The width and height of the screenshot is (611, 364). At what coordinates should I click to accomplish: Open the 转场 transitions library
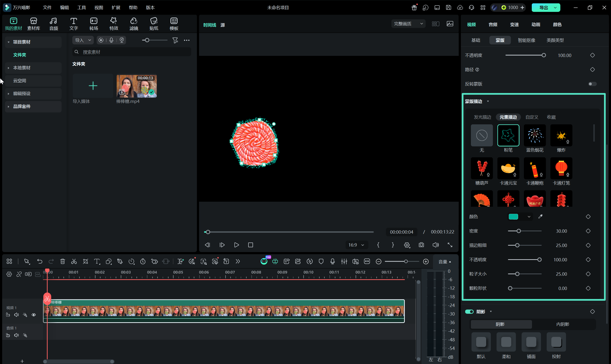tap(94, 24)
